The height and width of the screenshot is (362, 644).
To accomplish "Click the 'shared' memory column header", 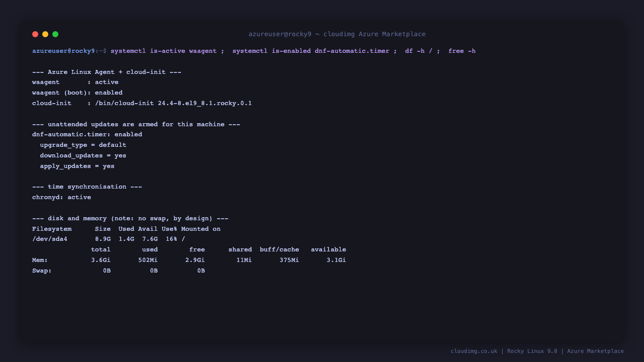I will coord(240,249).
